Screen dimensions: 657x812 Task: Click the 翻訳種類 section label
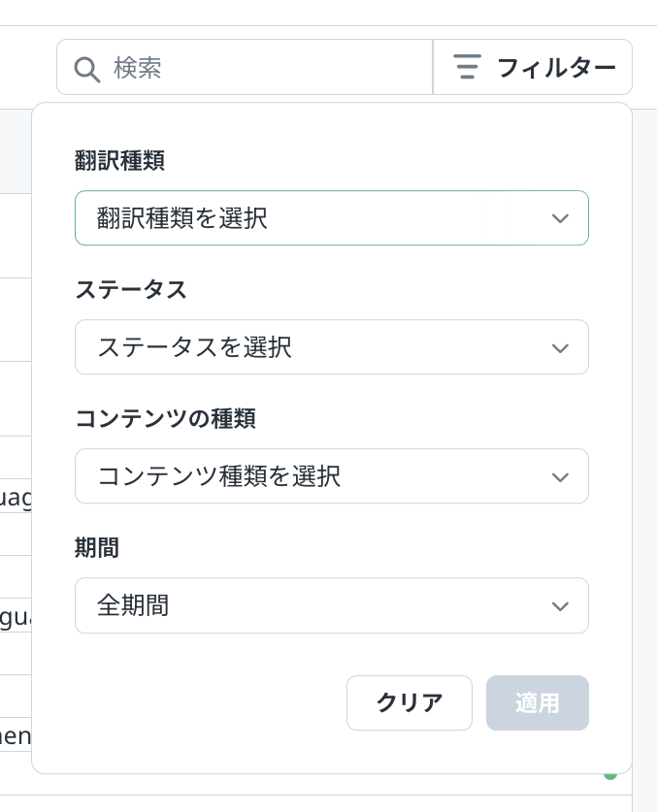(x=119, y=160)
